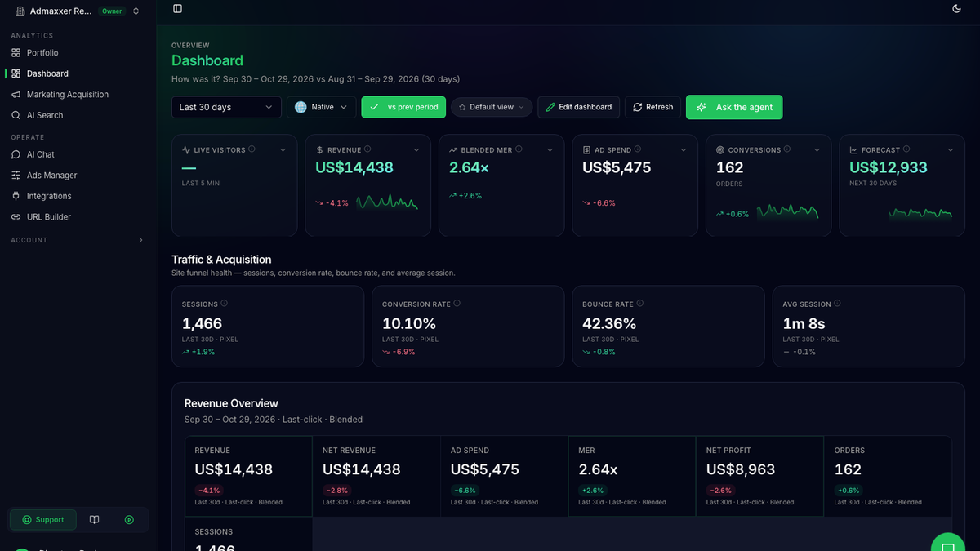Viewport: 980px width, 551px height.
Task: Click the Conversions card info icon
Action: pos(788,149)
